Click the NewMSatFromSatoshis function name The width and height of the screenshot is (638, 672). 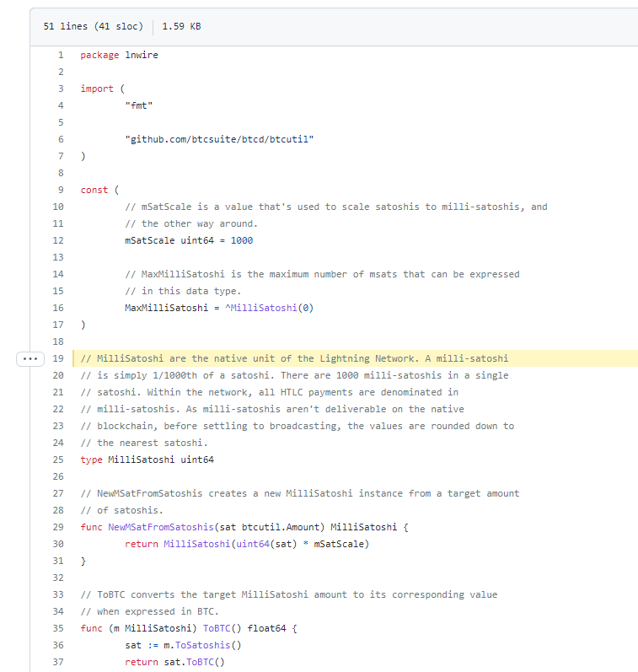pyautogui.click(x=160, y=527)
